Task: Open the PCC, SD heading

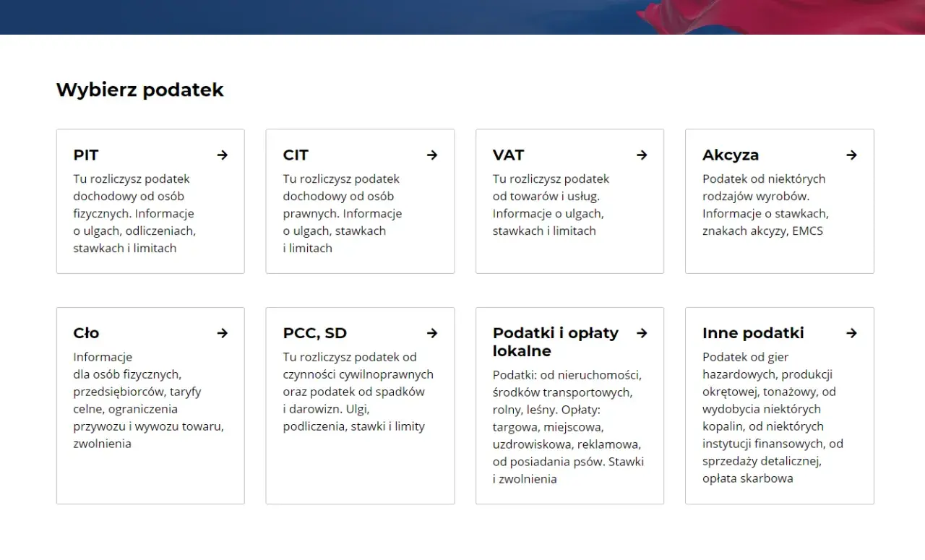Action: (x=315, y=333)
